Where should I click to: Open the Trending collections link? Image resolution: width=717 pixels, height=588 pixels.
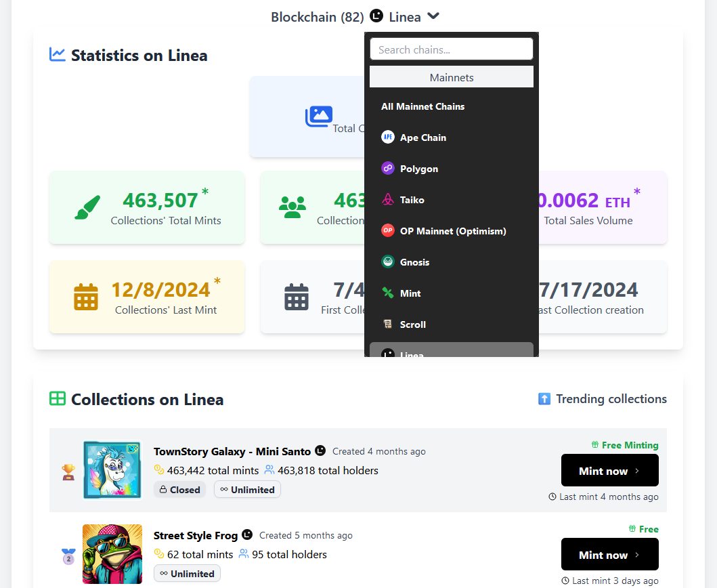(611, 399)
